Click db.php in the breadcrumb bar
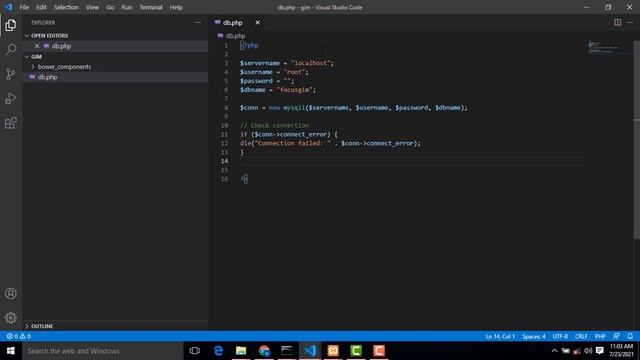Viewport: 640px width, 360px height. 235,36
